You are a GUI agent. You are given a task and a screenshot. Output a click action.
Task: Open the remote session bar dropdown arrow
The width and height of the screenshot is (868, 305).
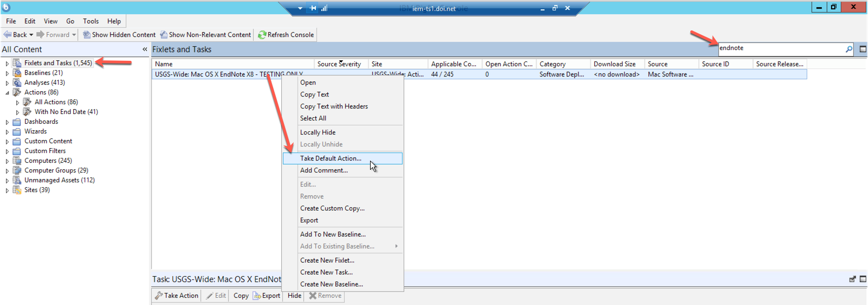[x=300, y=8]
